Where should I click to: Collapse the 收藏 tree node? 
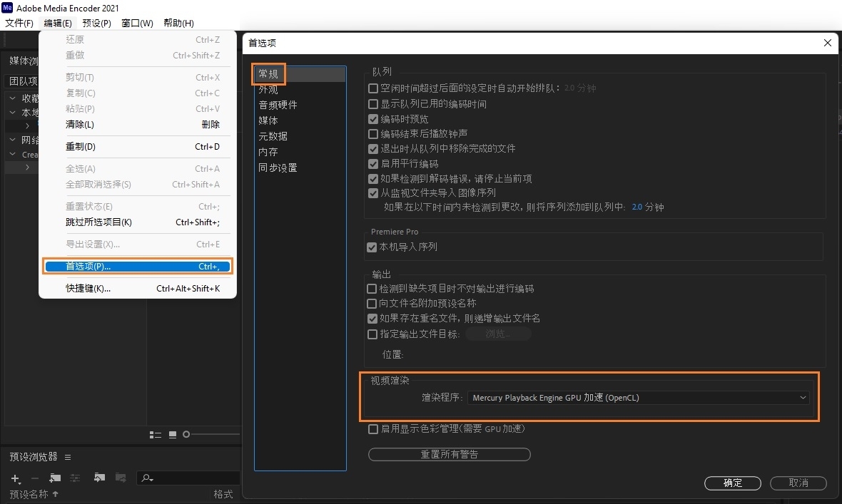12,98
